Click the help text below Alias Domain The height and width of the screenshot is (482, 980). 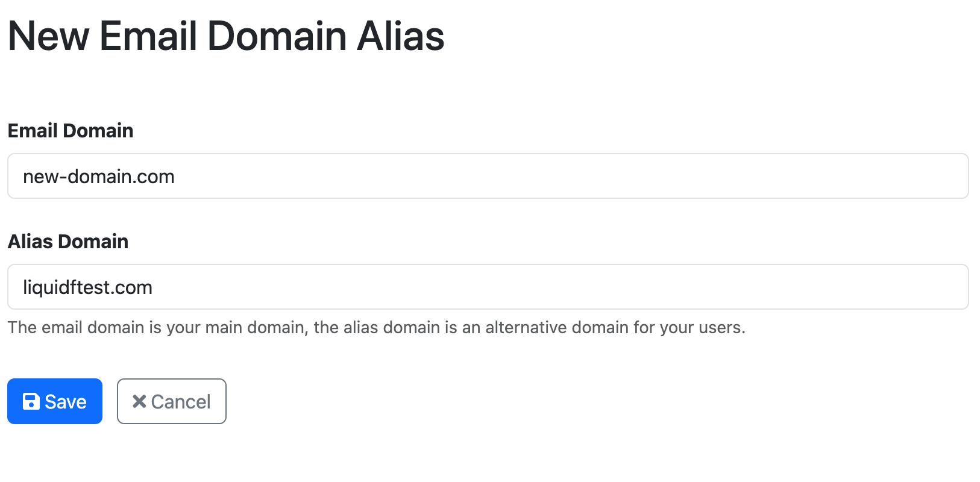(x=376, y=328)
